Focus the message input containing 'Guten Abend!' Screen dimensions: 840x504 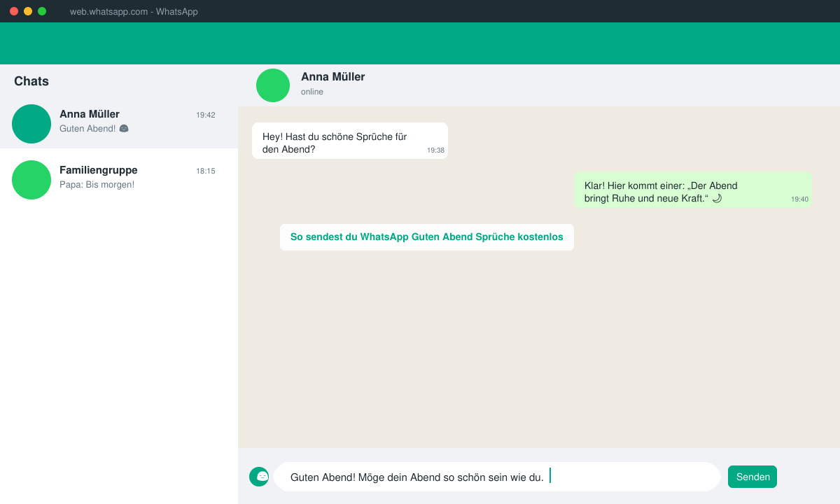pos(497,477)
